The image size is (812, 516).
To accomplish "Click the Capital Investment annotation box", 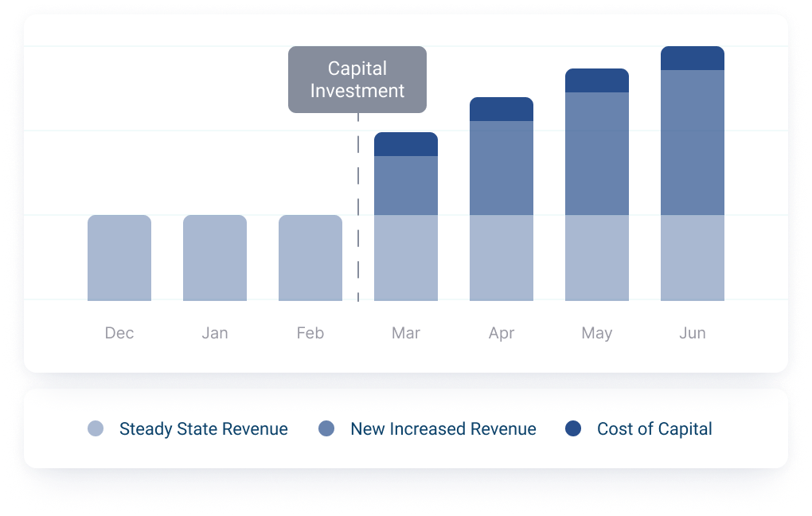I will 357,80.
